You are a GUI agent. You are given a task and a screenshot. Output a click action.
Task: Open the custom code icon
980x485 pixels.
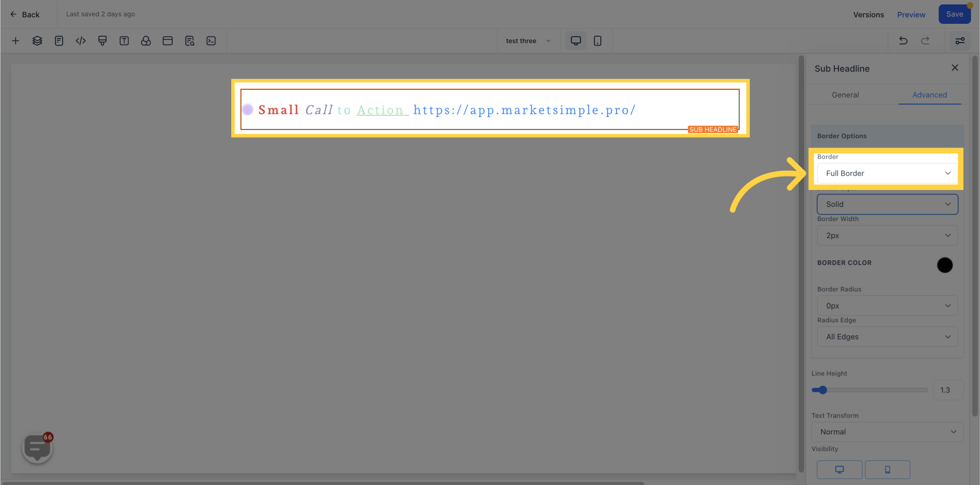(81, 41)
